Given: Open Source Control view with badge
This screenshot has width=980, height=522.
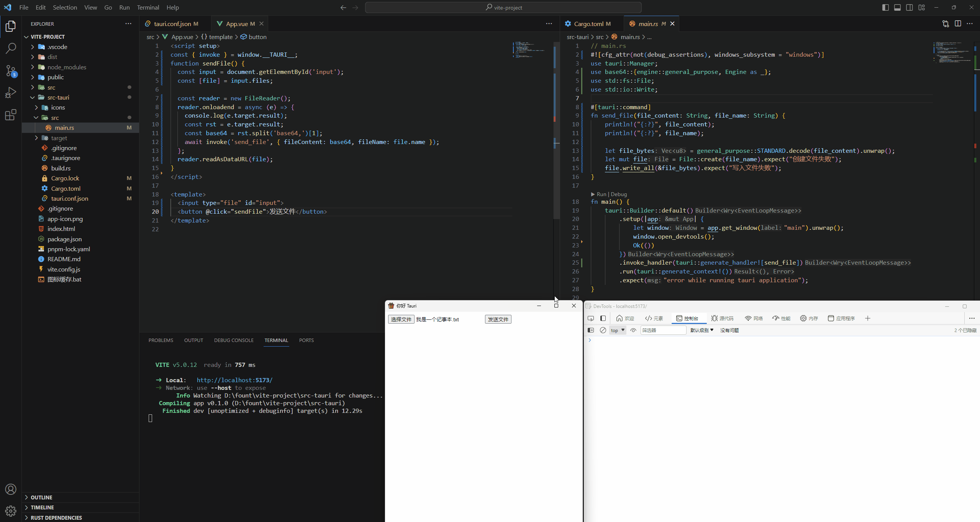Looking at the screenshot, I should 11,70.
